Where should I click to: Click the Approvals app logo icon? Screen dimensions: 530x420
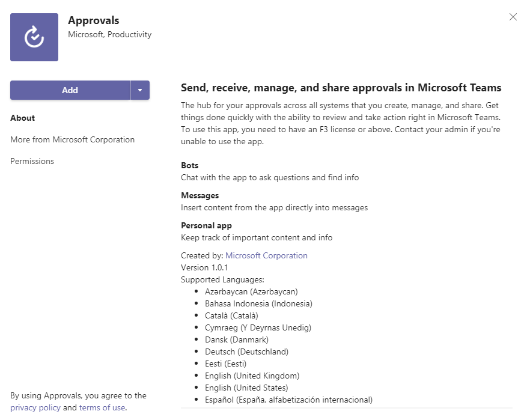pos(34,37)
